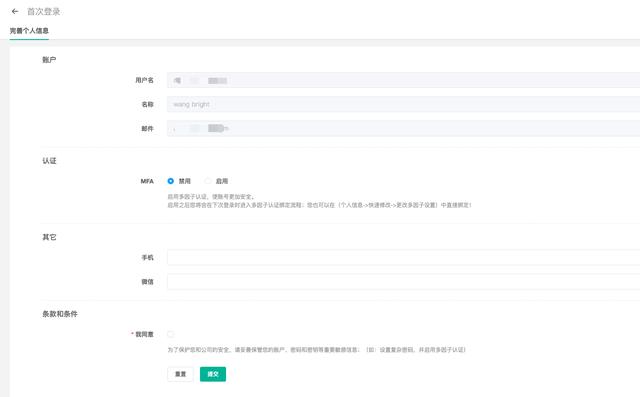Click the 重置 button
Image resolution: width=640 pixels, height=397 pixels.
180,374
